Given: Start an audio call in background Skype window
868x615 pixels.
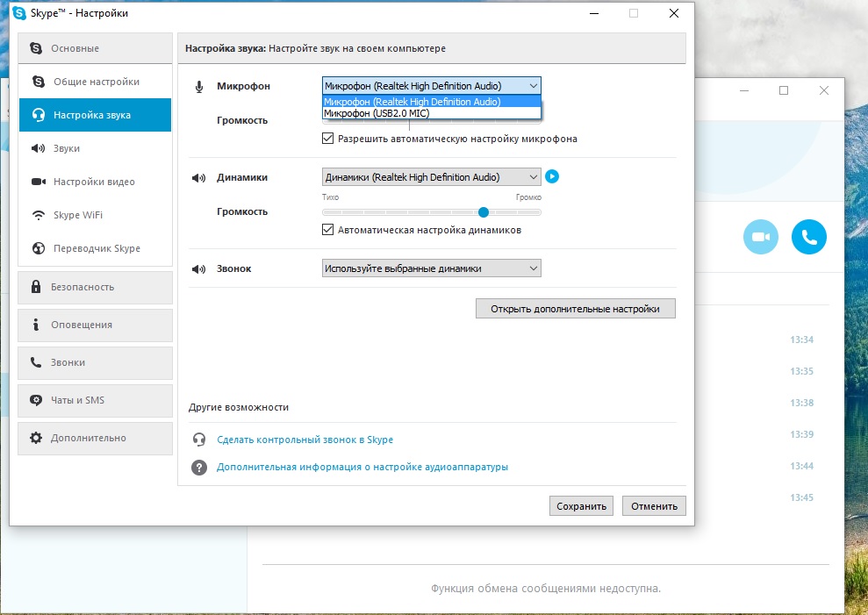Looking at the screenshot, I should (x=809, y=237).
